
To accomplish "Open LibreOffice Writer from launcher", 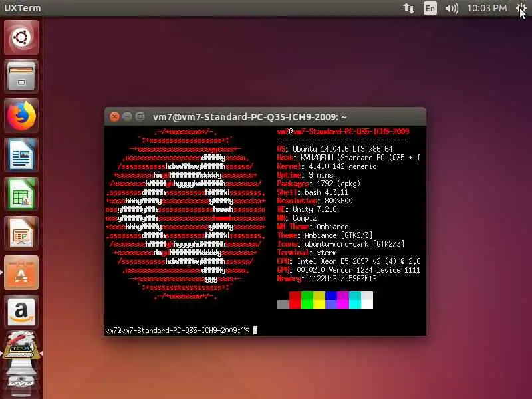I will coord(21,155).
